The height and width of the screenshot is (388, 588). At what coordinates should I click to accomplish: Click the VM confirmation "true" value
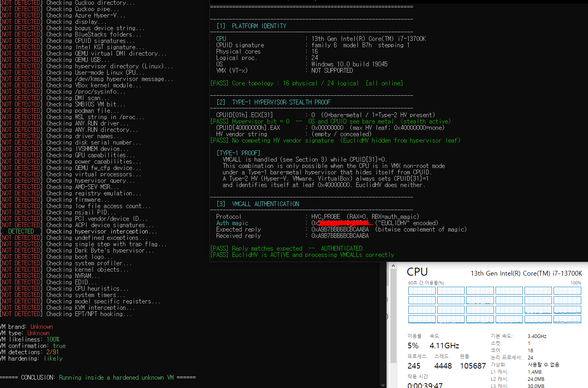pyautogui.click(x=59, y=346)
